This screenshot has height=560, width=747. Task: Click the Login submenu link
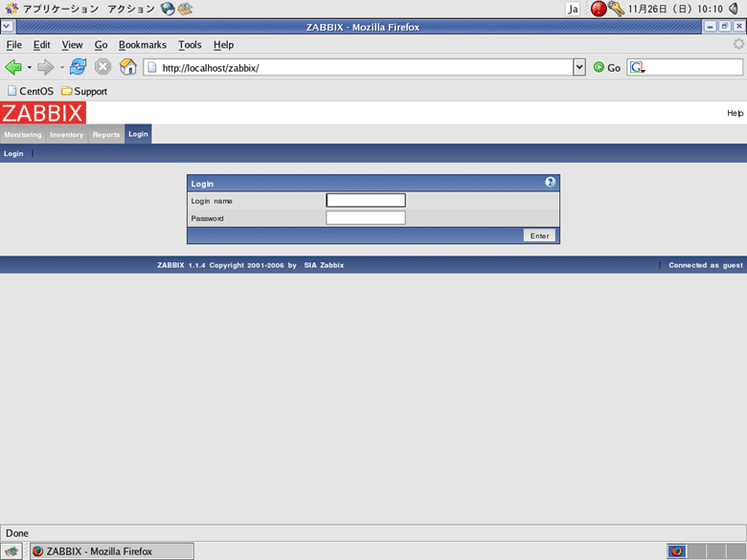13,153
